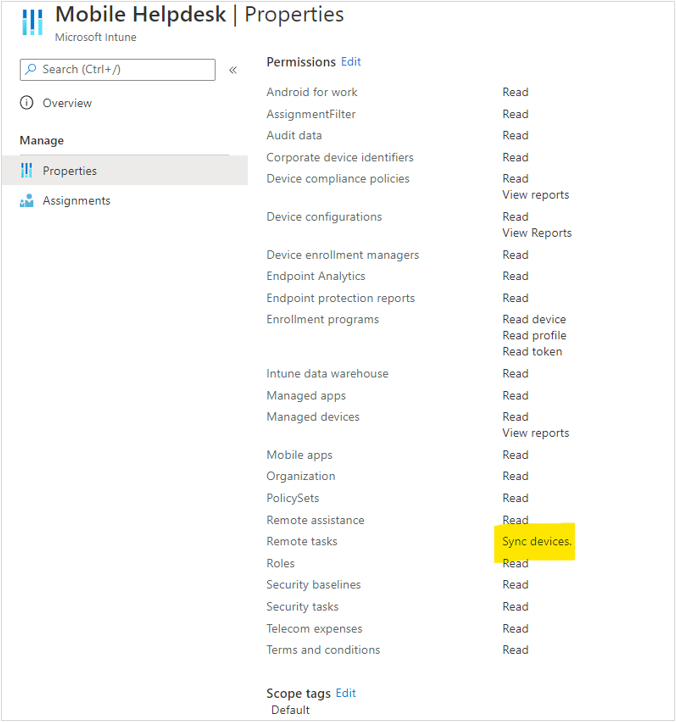This screenshot has height=722, width=676.
Task: Click the highlighted Sync devices permission
Action: [x=537, y=542]
